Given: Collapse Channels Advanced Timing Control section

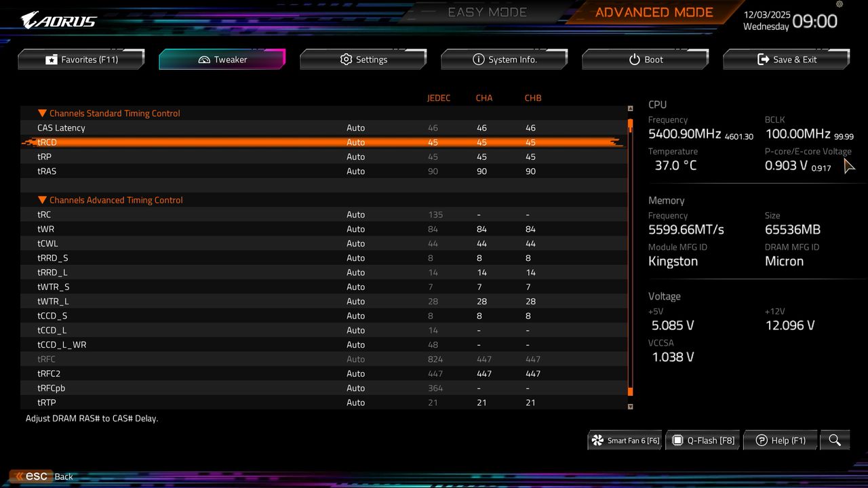Looking at the screenshot, I should pos(43,200).
